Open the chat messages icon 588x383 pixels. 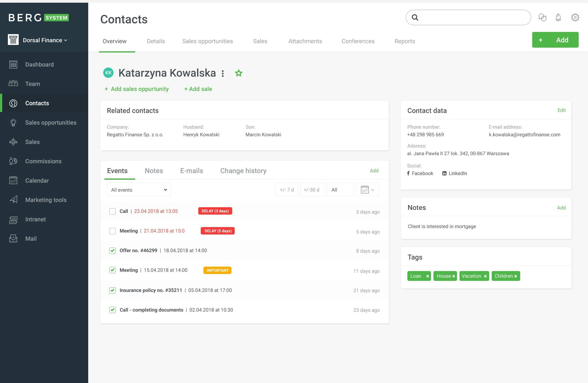pos(542,17)
